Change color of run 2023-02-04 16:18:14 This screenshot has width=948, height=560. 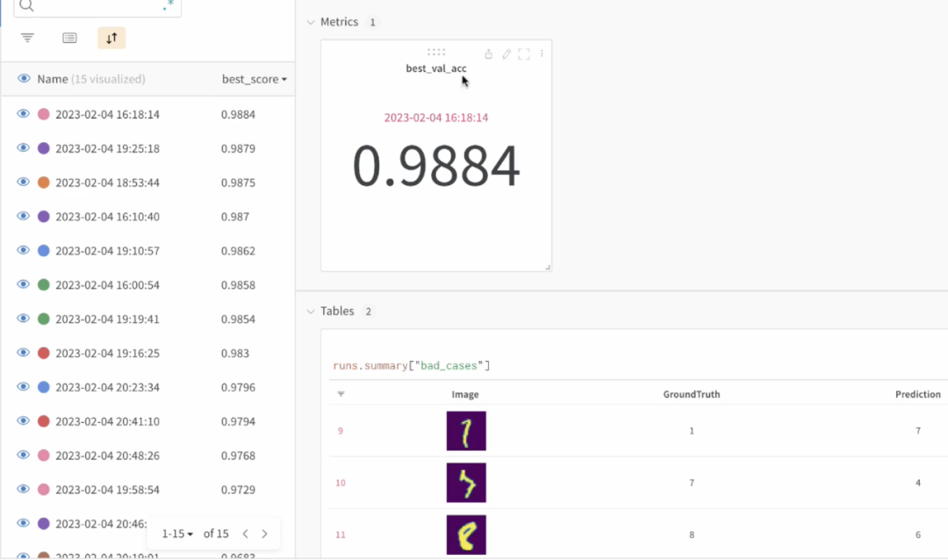[x=44, y=114]
